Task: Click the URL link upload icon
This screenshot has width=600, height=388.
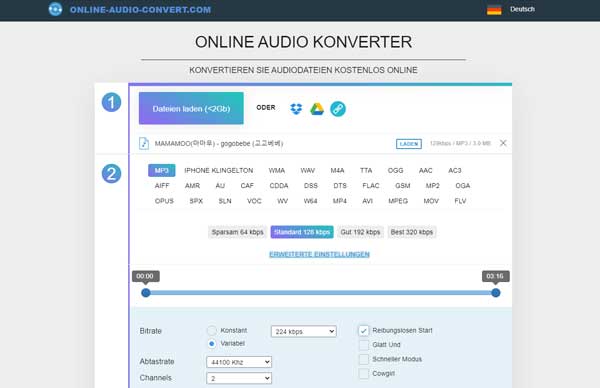Action: [338, 109]
